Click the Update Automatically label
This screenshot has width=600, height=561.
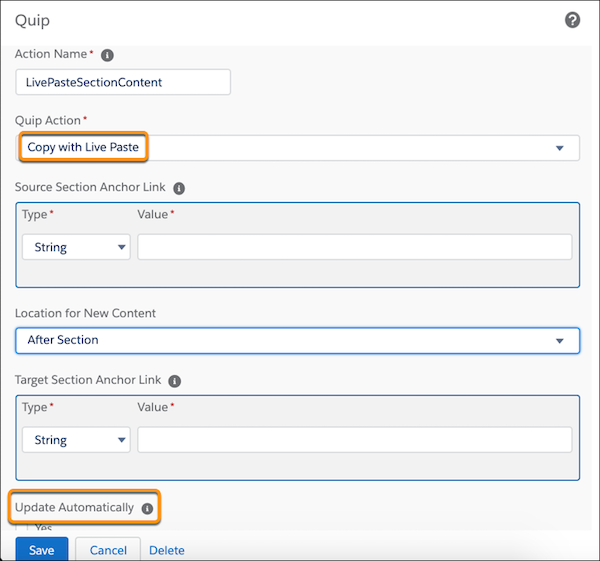pyautogui.click(x=74, y=507)
